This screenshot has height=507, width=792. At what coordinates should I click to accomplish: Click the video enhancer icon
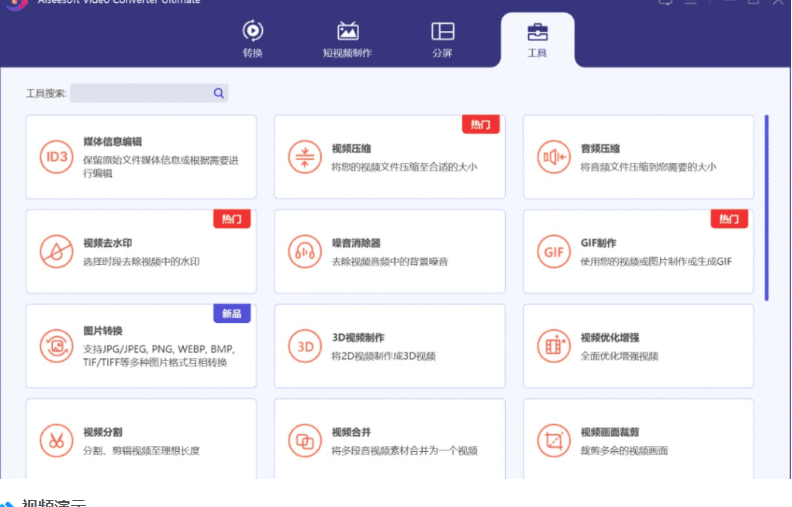coord(552,346)
